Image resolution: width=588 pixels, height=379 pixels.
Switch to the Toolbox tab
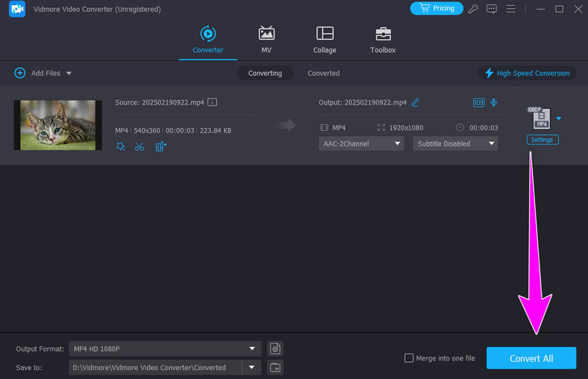pos(383,40)
